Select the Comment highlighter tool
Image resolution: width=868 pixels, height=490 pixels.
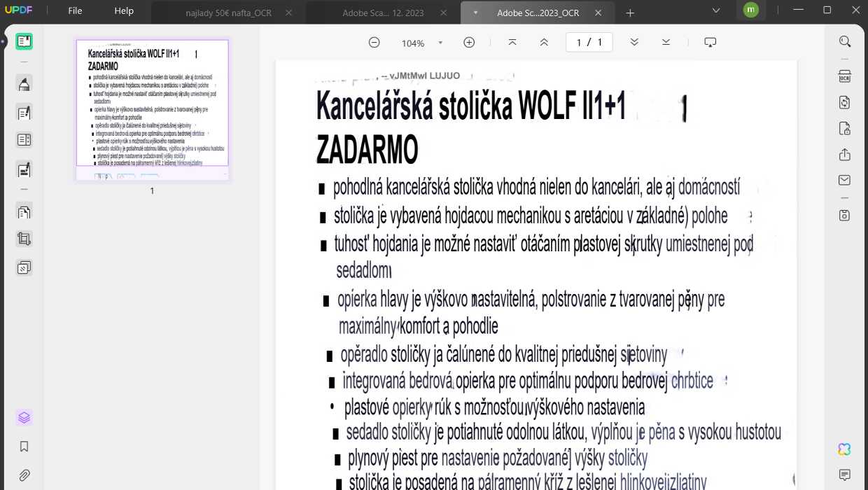pos(24,84)
